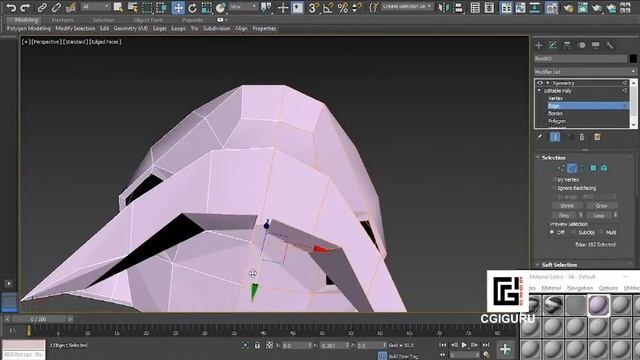
Task: Toggle Show End Result in modifier stack
Action: pos(555,137)
